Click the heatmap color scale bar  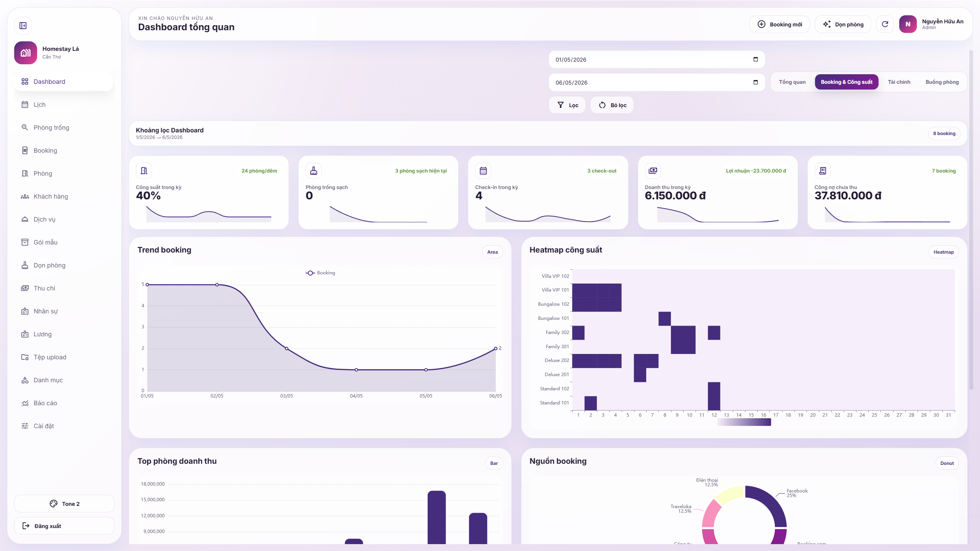(x=744, y=422)
